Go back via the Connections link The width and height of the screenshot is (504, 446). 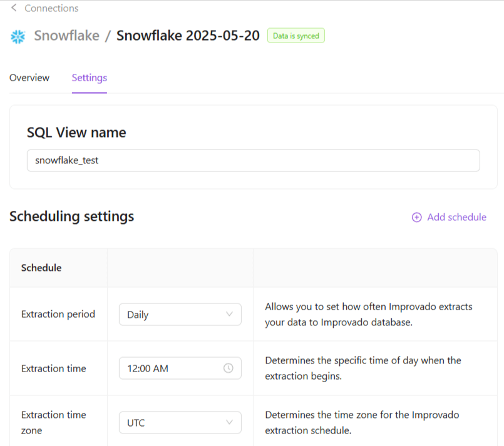pos(51,8)
